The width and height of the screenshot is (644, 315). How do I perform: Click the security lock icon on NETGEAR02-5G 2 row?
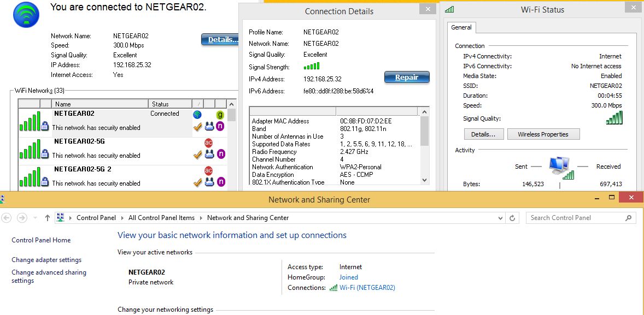click(45, 182)
